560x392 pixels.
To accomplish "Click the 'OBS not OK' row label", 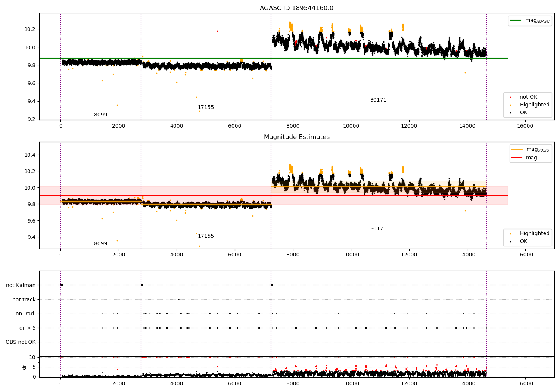I will tap(21, 342).
